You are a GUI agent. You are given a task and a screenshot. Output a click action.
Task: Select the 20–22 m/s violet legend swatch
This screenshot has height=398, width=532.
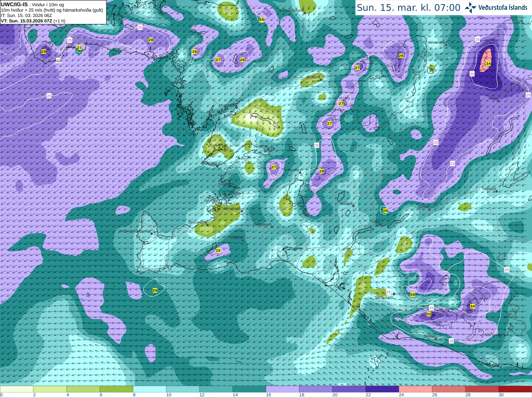coord(349,389)
